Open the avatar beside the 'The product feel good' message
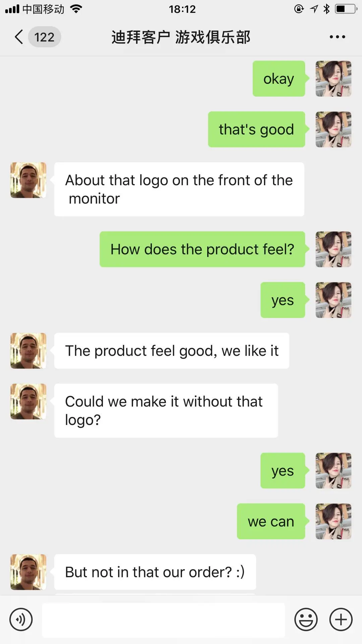362x644 pixels. pyautogui.click(x=28, y=351)
